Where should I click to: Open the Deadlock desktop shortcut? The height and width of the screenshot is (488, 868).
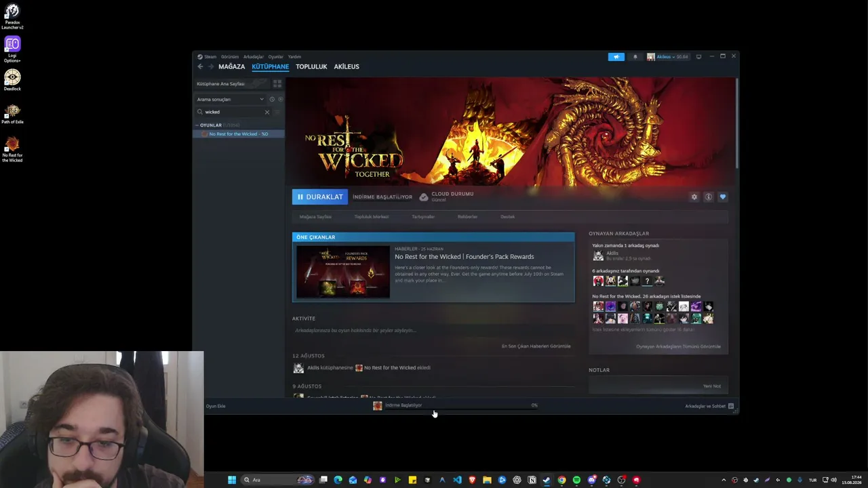click(12, 80)
